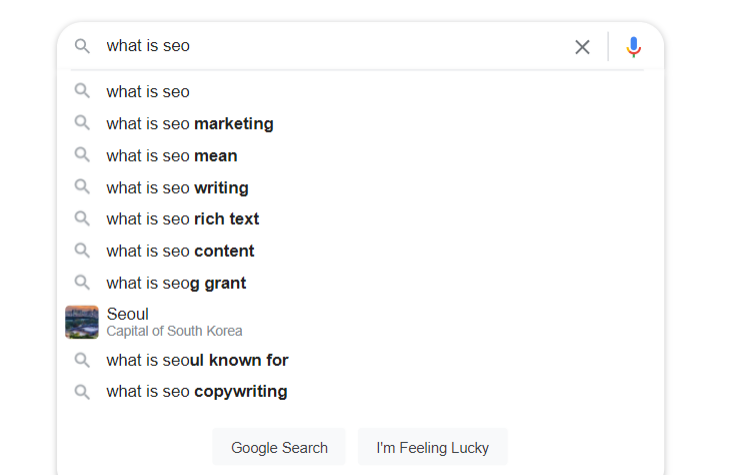The height and width of the screenshot is (475, 740).
Task: Open the Seoul thumbnail image
Action: [x=82, y=322]
